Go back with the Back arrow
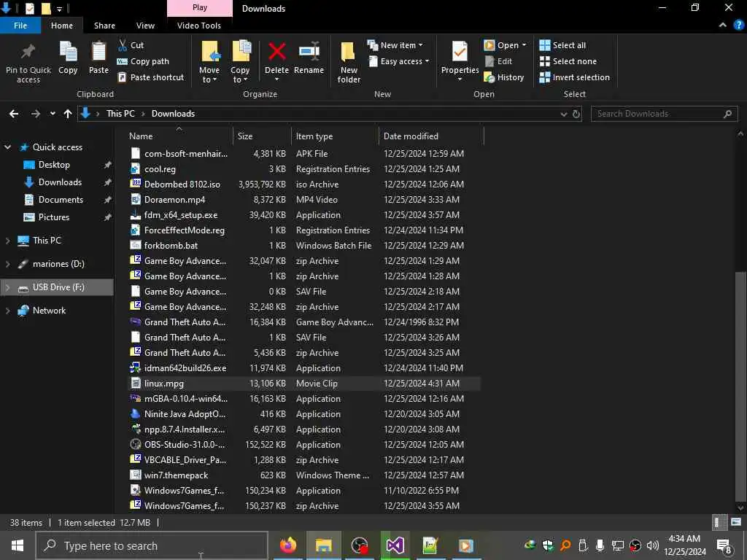The image size is (747, 560). [14, 114]
